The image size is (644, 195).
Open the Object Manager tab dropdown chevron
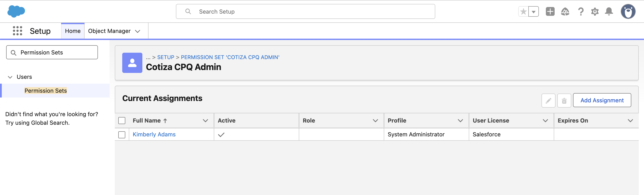(138, 31)
